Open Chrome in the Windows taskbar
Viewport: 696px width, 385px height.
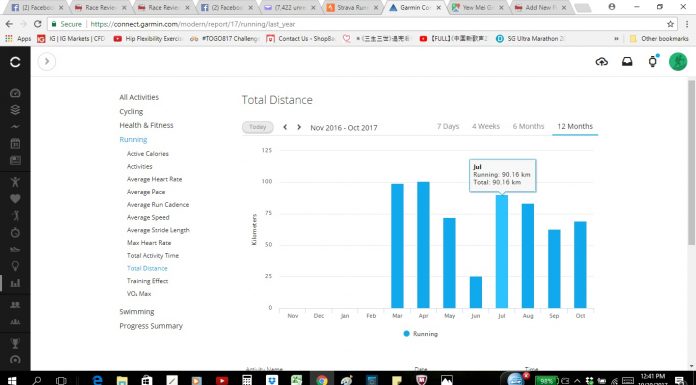click(x=321, y=380)
